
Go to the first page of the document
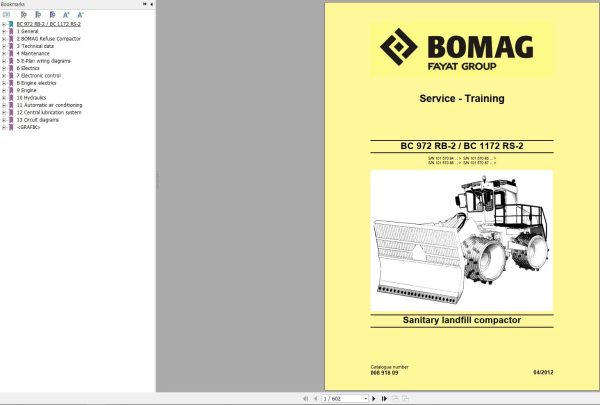coord(305,398)
